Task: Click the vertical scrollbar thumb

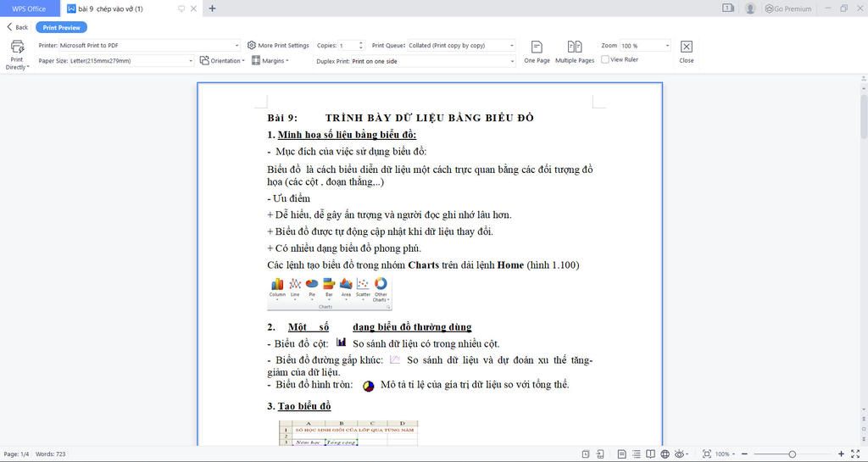Action: click(x=864, y=116)
